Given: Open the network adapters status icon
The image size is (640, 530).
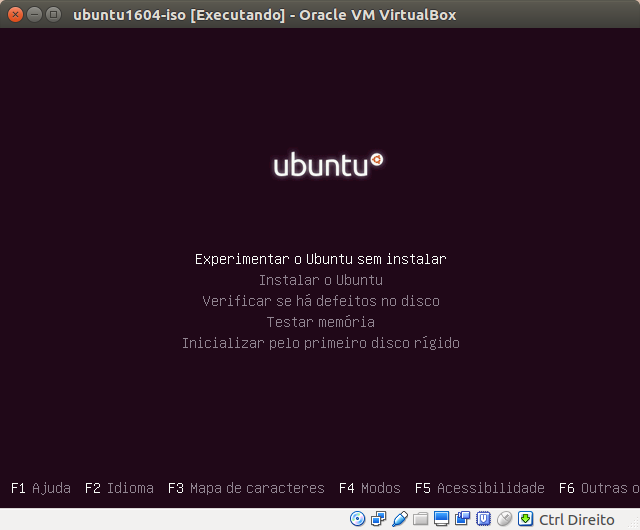Looking at the screenshot, I should pyautogui.click(x=378, y=519).
